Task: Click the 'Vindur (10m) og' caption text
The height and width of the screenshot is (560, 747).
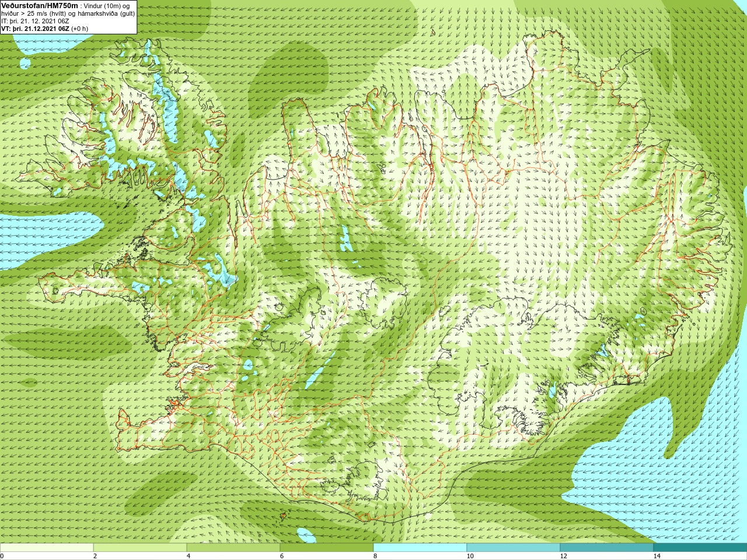Action: pos(107,6)
